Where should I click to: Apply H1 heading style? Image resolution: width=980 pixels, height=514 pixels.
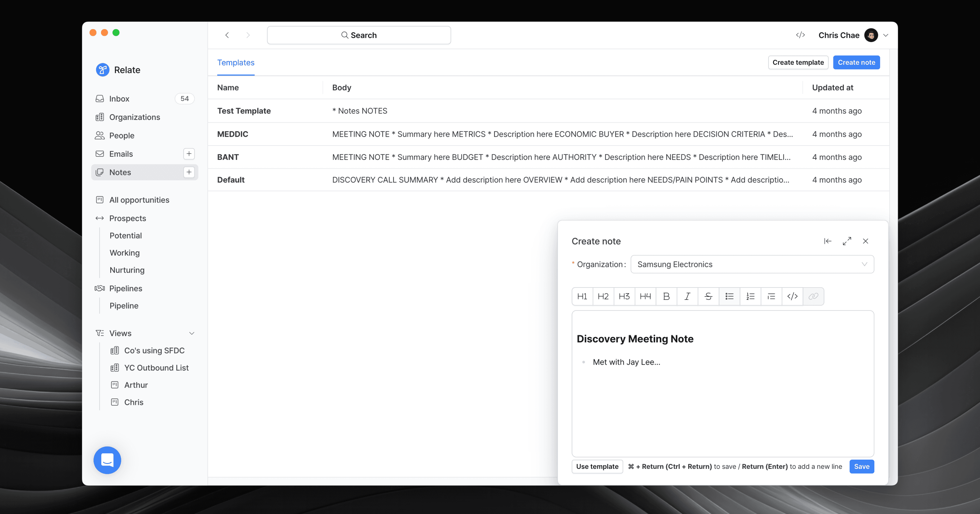[582, 296]
